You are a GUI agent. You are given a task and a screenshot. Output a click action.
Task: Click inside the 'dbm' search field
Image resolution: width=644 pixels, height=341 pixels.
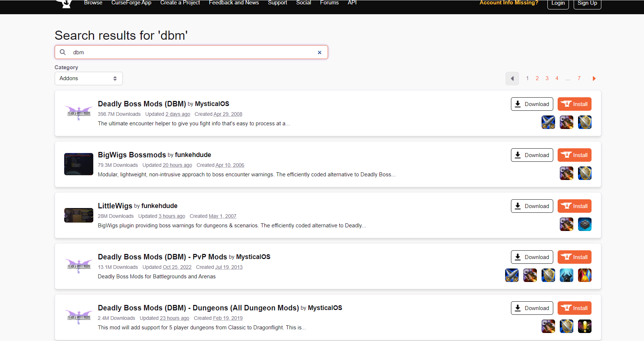click(x=191, y=52)
